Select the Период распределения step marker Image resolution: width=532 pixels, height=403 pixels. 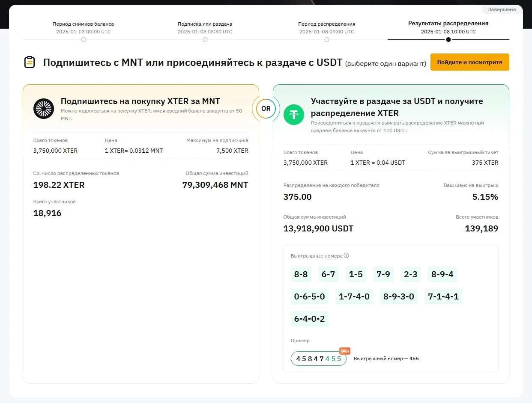327,39
